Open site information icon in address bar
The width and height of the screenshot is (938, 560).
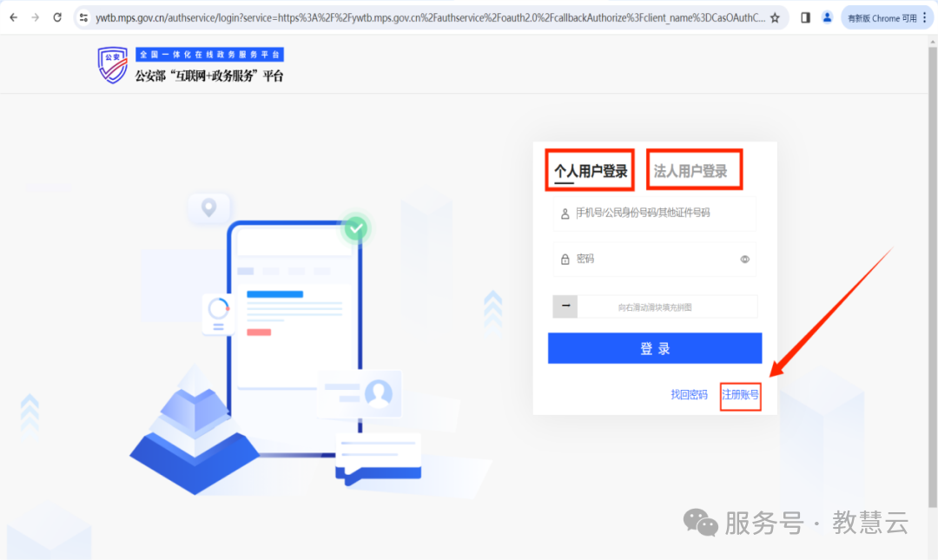click(83, 17)
